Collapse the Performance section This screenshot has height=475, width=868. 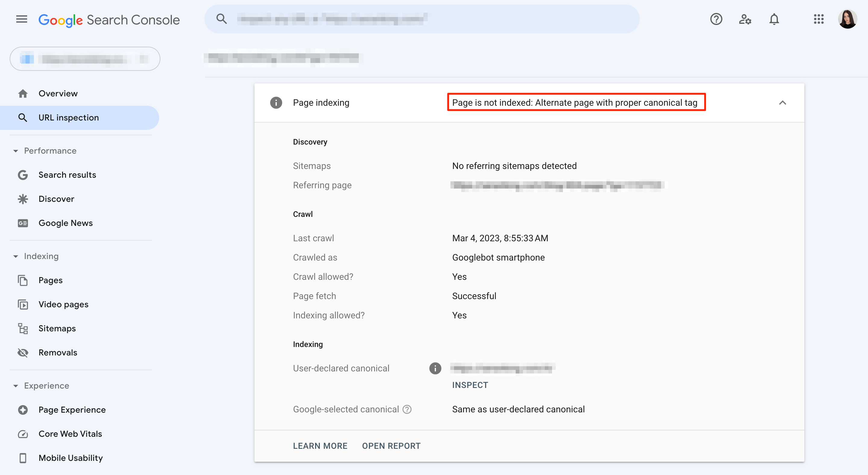coord(15,151)
